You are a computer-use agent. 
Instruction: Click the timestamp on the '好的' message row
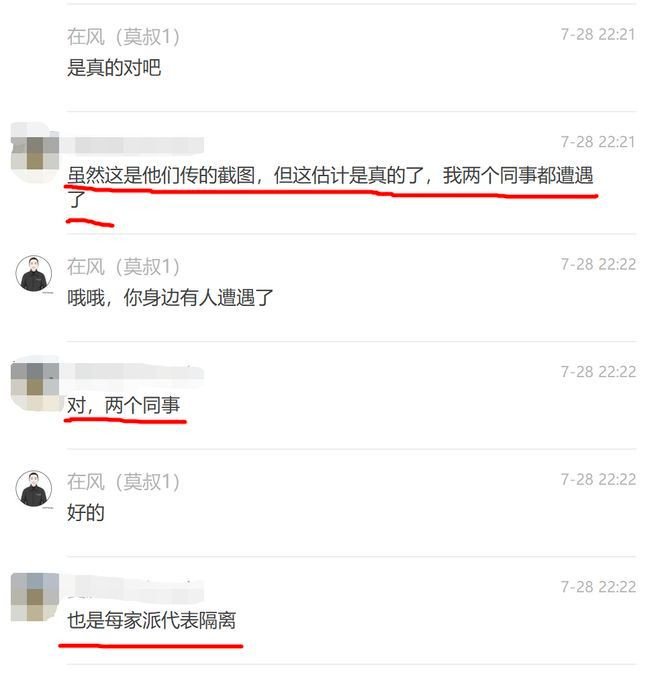tap(598, 479)
